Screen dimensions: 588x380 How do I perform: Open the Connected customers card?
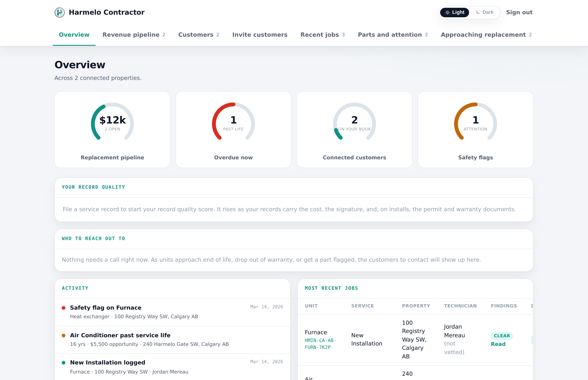355,130
